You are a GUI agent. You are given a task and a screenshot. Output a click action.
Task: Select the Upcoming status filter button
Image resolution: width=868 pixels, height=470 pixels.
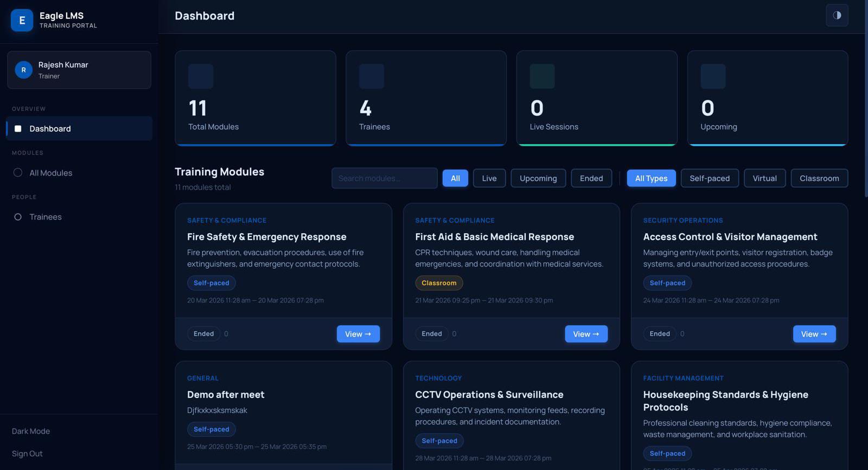[x=538, y=178]
